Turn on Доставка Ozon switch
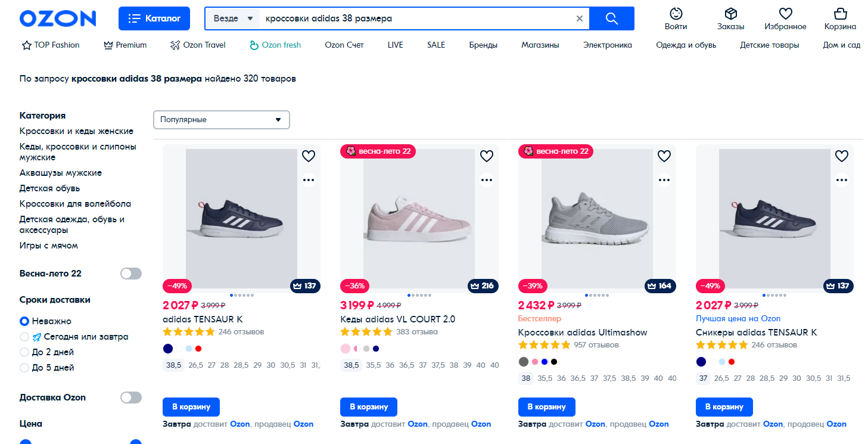Viewport: 868px width, 444px height. point(131,398)
